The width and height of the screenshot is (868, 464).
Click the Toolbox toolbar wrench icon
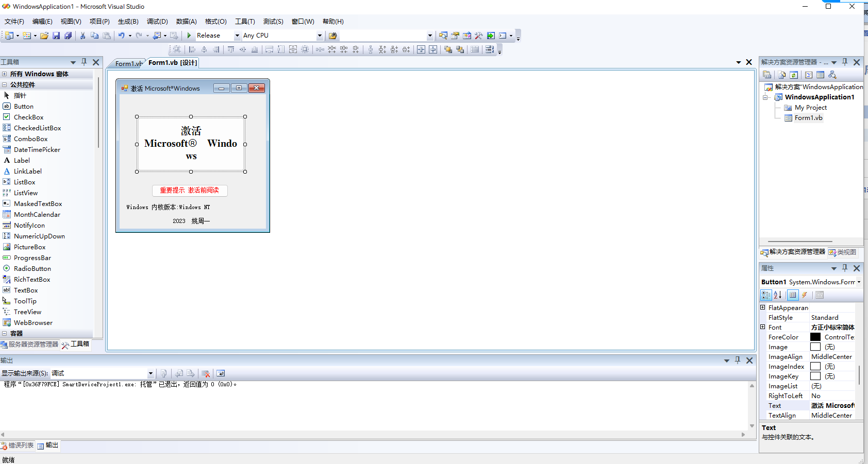pyautogui.click(x=479, y=36)
